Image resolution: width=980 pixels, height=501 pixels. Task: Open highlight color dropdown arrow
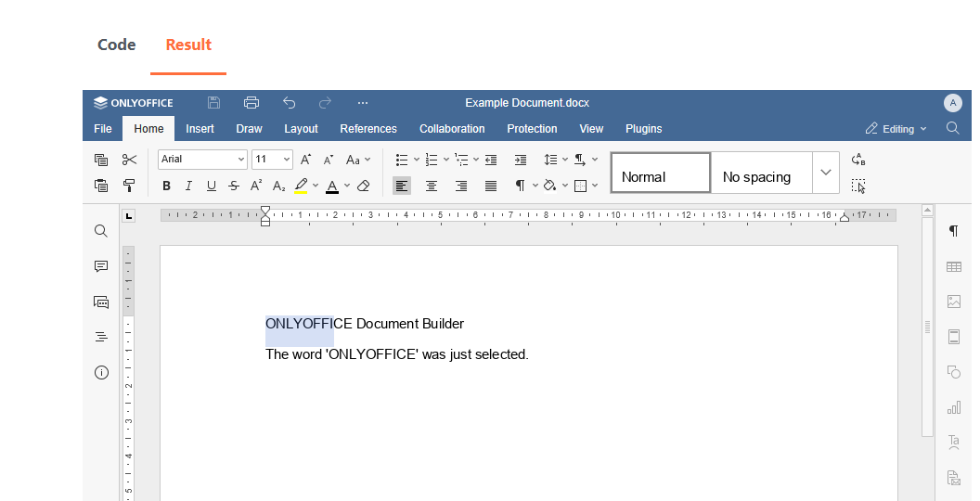pos(316,186)
